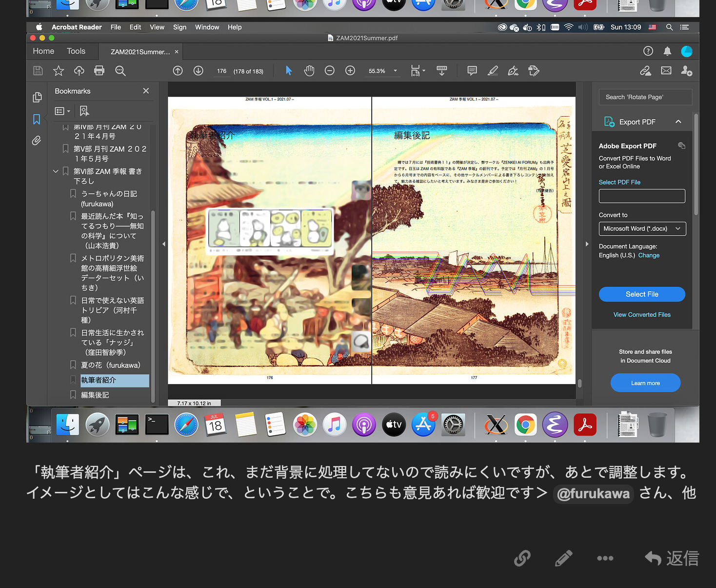Toggle the read mode scrolling icon
This screenshot has height=588, width=716.
point(442,71)
